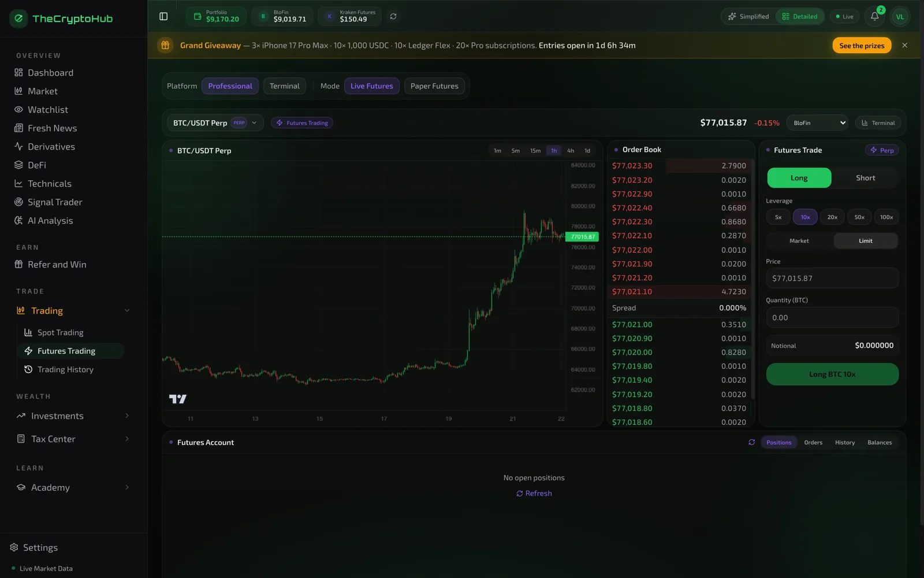Select the Short side

pyautogui.click(x=865, y=178)
